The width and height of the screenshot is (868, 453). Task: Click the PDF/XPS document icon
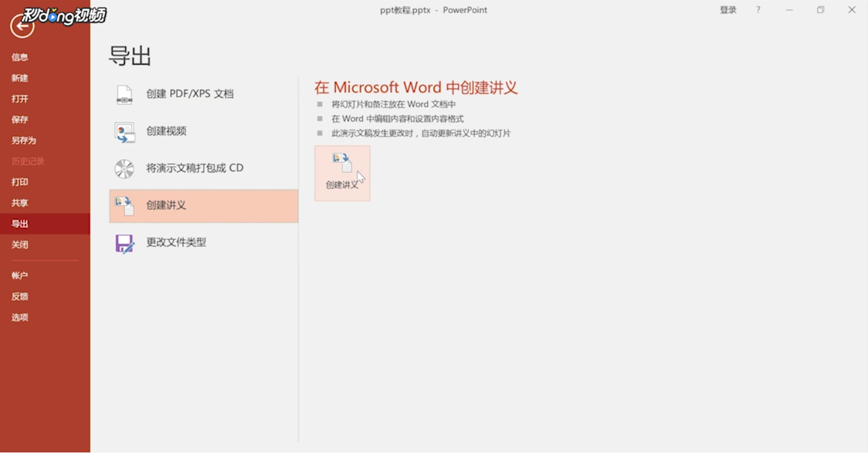pyautogui.click(x=124, y=94)
